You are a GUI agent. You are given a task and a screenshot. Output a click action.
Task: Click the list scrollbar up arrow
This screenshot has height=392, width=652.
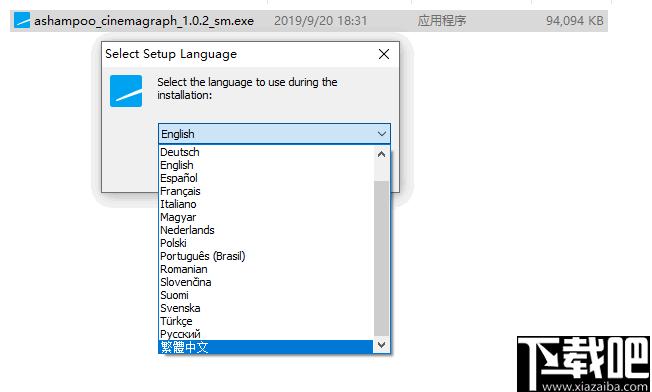(x=381, y=154)
